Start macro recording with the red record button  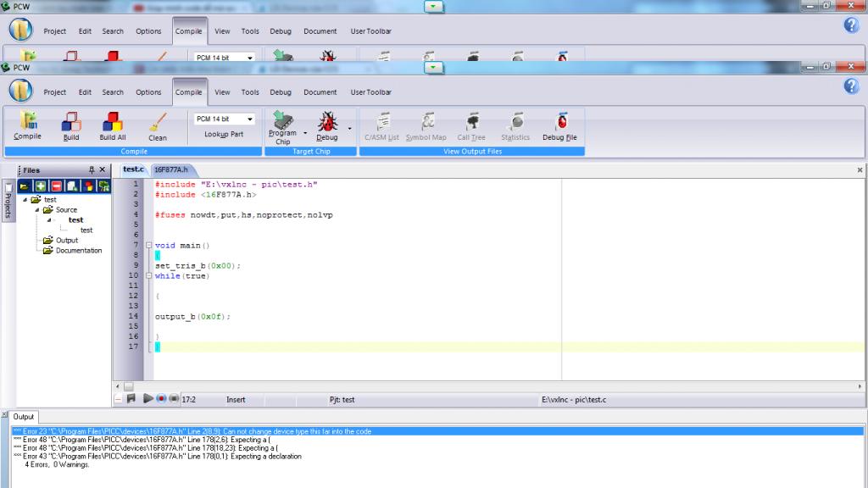(161, 398)
